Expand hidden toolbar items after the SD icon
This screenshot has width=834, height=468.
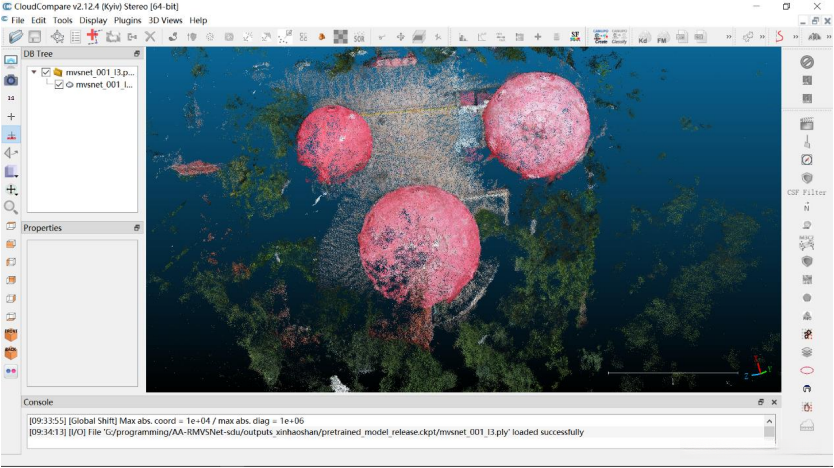(729, 37)
